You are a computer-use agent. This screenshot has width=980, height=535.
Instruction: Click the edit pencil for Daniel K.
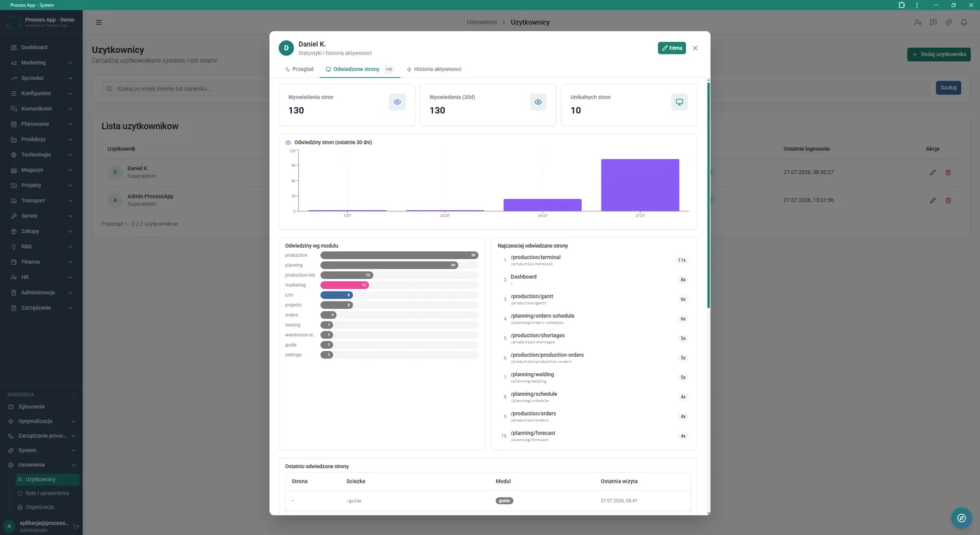point(933,172)
